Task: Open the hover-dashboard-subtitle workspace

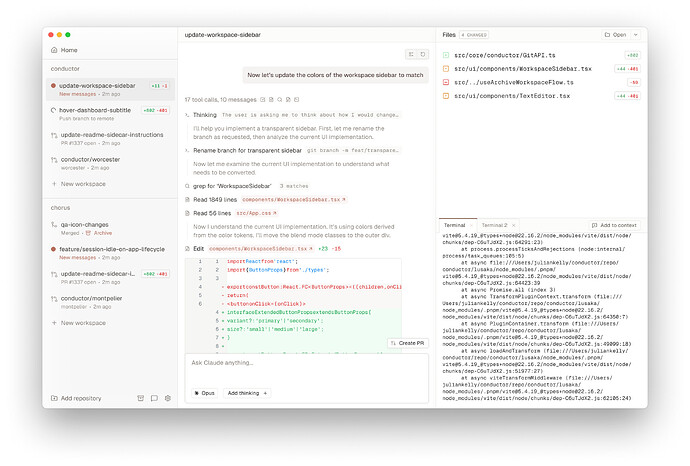Action: point(110,114)
